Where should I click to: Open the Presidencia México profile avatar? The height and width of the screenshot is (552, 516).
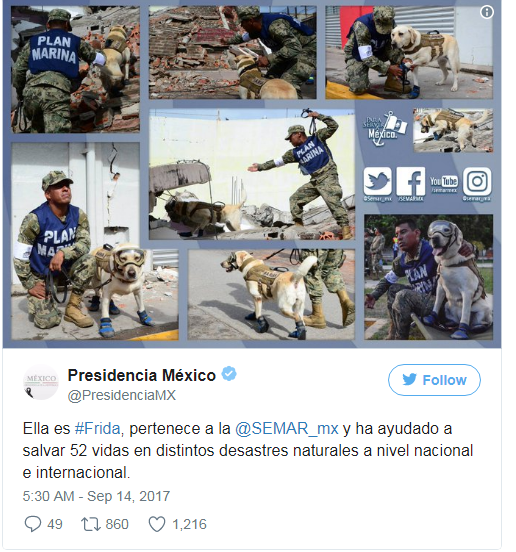(41, 382)
